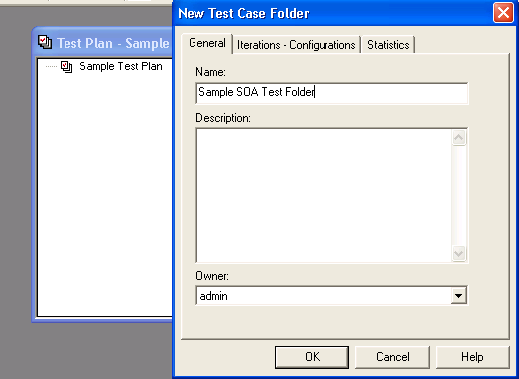The width and height of the screenshot is (519, 379).
Task: Click inside the Name text field
Action: [x=332, y=92]
